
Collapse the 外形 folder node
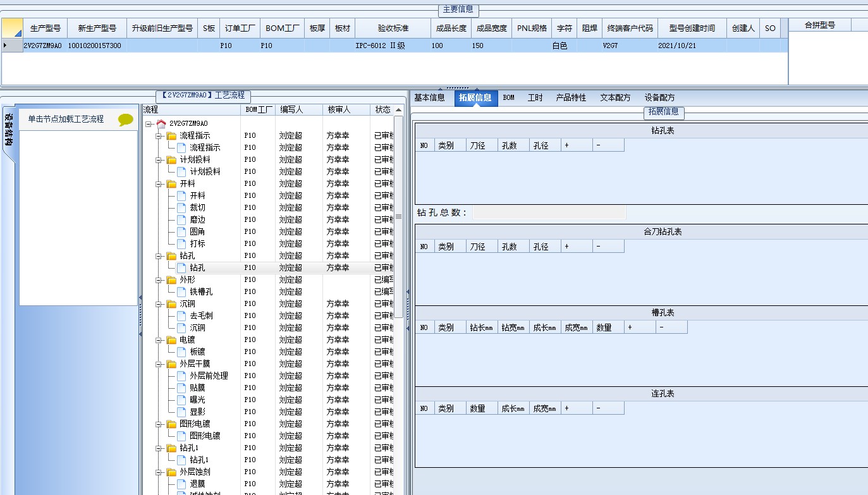159,280
